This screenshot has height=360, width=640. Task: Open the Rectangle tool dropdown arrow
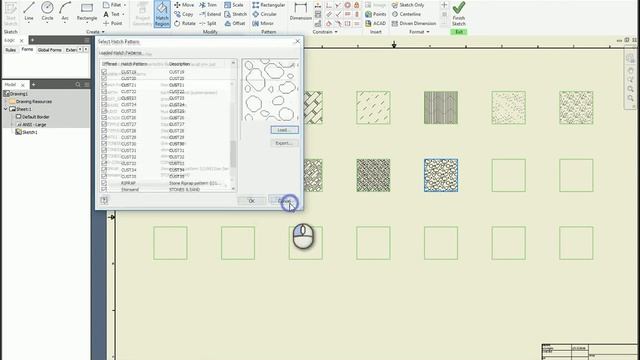[87, 23]
